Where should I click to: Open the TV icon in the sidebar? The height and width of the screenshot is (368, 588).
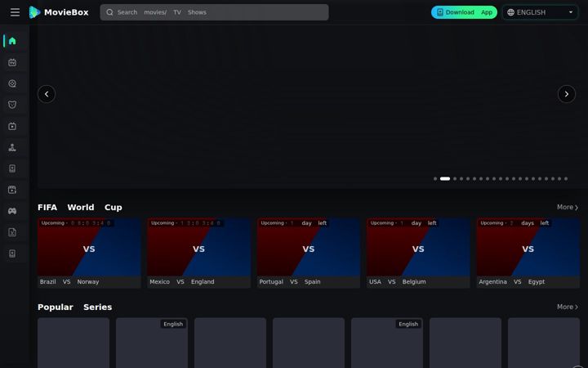tap(12, 62)
